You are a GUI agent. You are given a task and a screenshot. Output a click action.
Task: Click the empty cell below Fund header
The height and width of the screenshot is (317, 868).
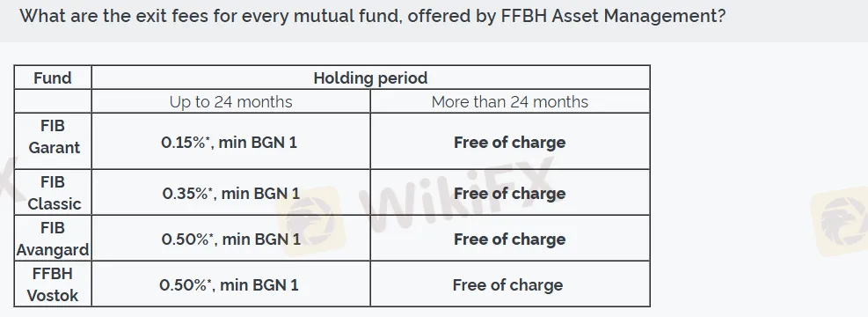pos(53,101)
